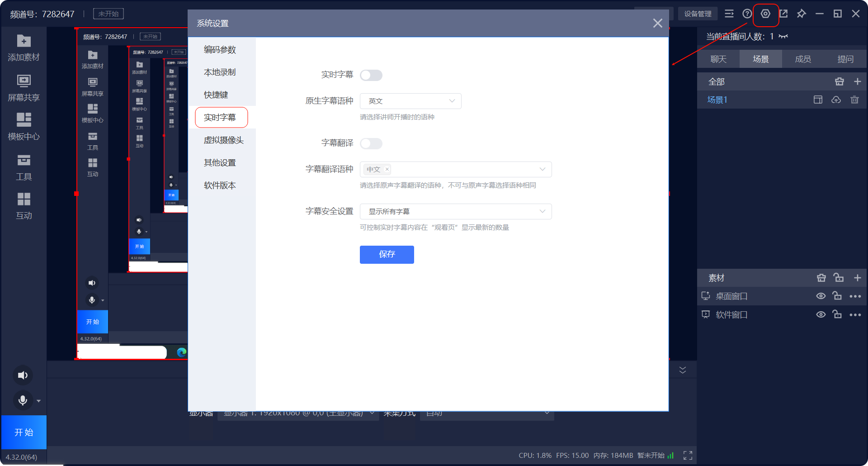Hide the 桌面窗口 source

(x=821, y=296)
